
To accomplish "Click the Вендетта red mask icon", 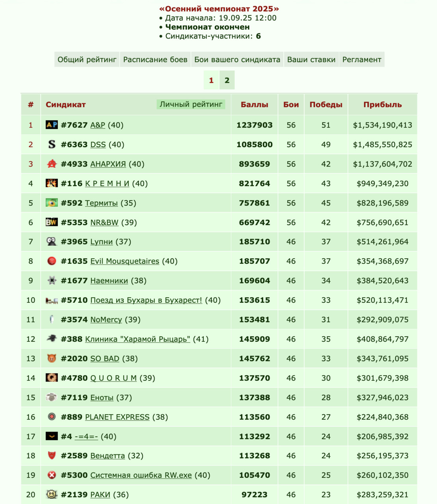I will click(x=52, y=456).
